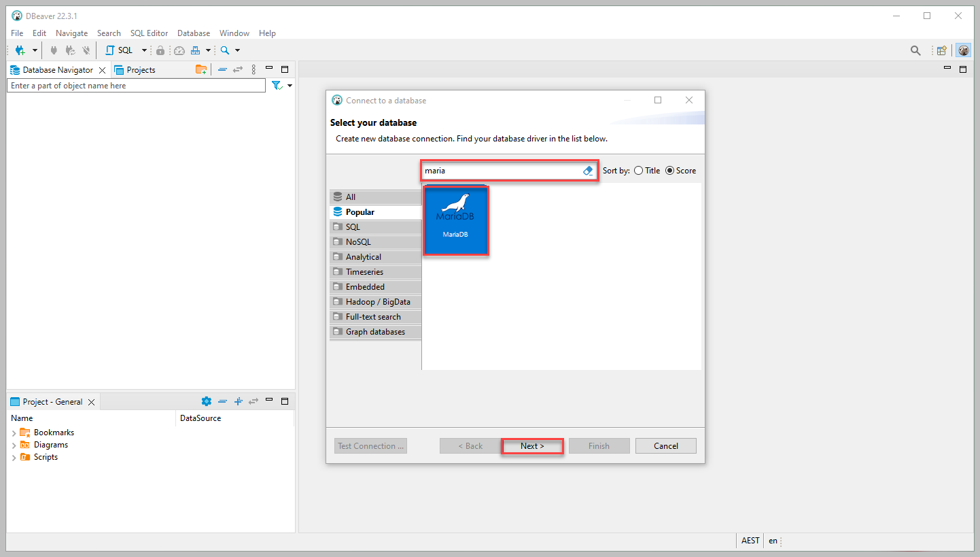Click the padlock transaction mode icon
The height and width of the screenshot is (557, 980).
click(x=160, y=50)
